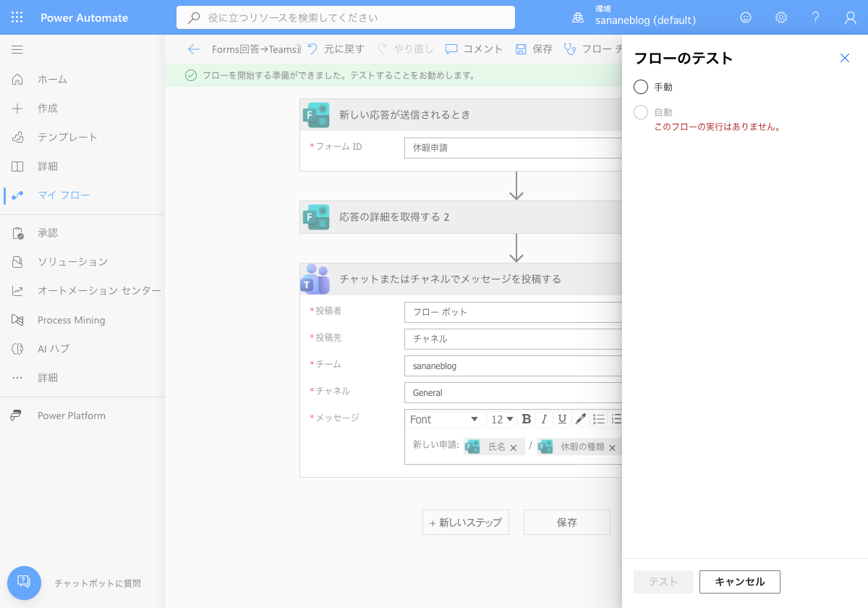The width and height of the screenshot is (868, 608).
Task: Click the 新しい申請: message text
Action: click(x=436, y=445)
